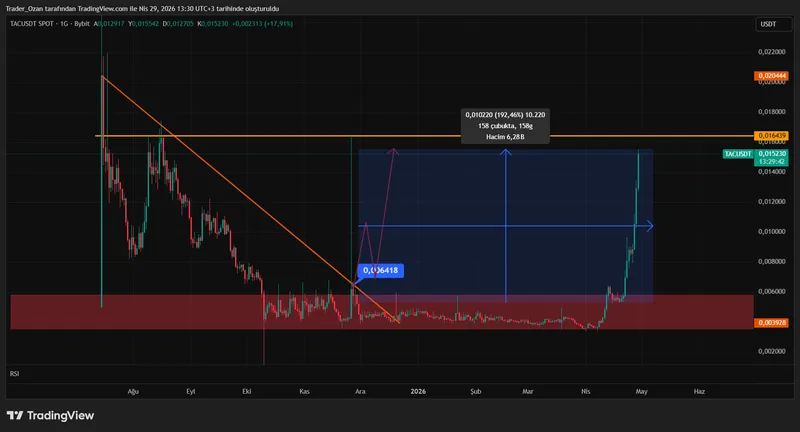Click the Şub month on time axis
Viewport: 800px width, 432px height.
(476, 392)
